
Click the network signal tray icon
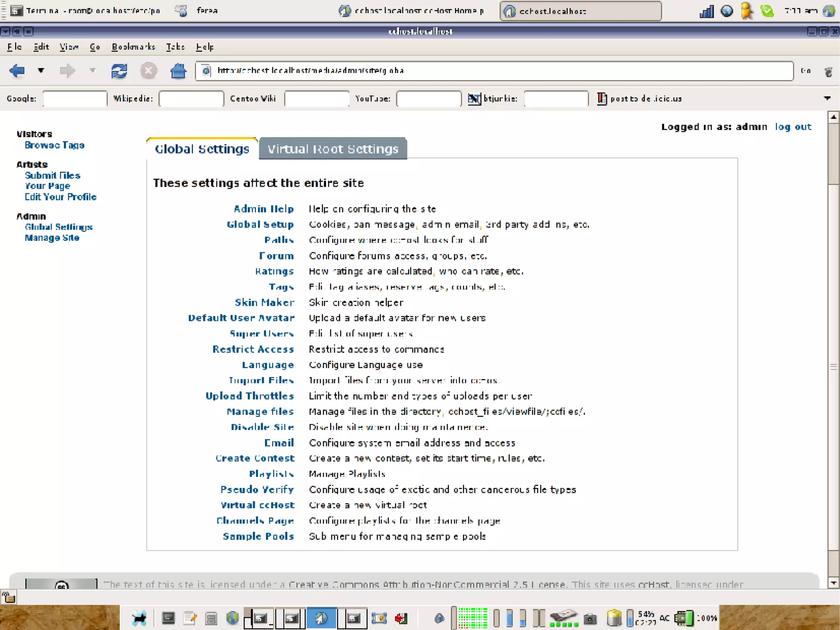click(706, 11)
